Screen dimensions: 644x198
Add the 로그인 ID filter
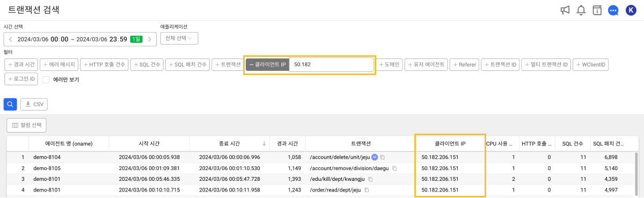tap(20, 79)
